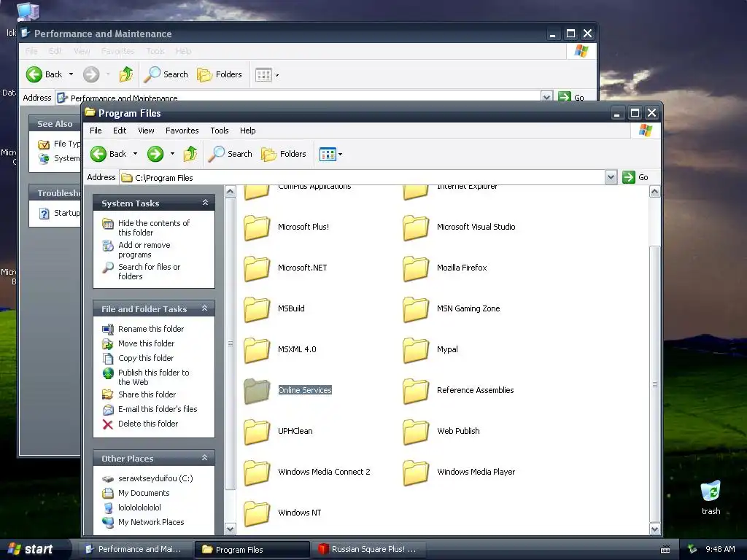Viewport: 747px width, 560px height.
Task: Click Hide the contents of this folder
Action: 154,227
